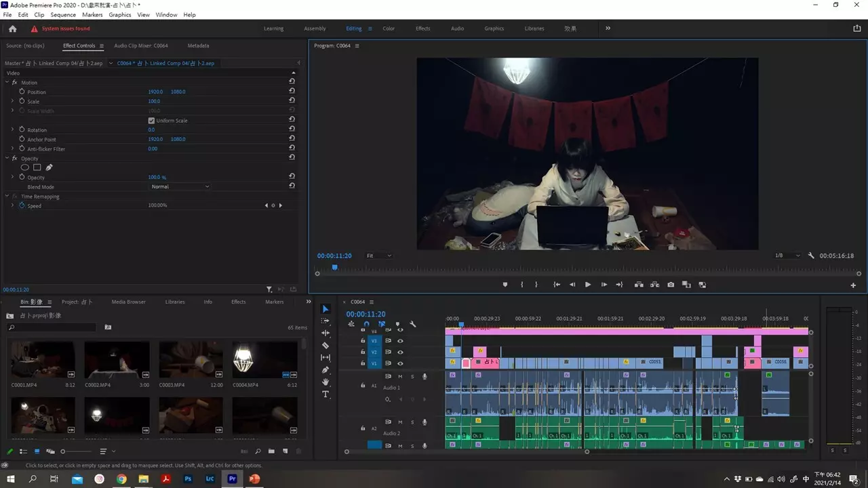Select the Razor tool
The width and height of the screenshot is (868, 488).
click(x=325, y=346)
